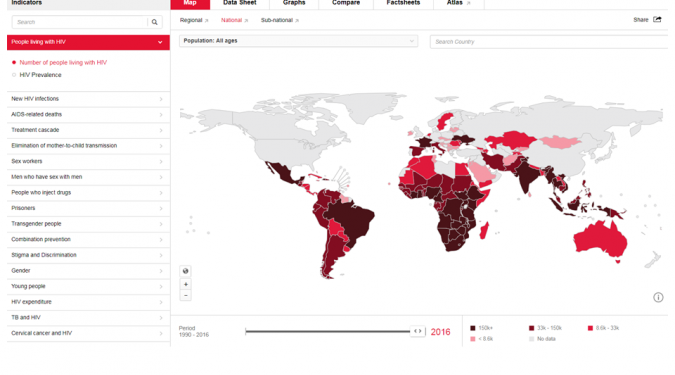Switch to the Graphs tab

click(294, 3)
